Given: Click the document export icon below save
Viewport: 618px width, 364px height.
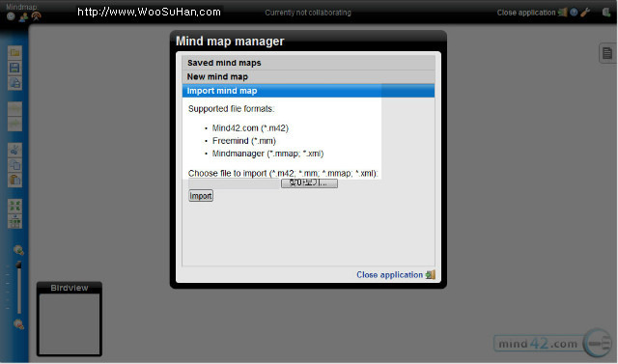Looking at the screenshot, I should click(x=15, y=83).
